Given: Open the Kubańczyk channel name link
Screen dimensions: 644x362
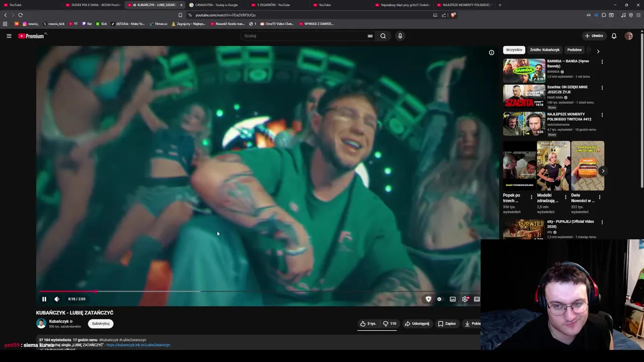Looking at the screenshot, I should pos(59,321).
